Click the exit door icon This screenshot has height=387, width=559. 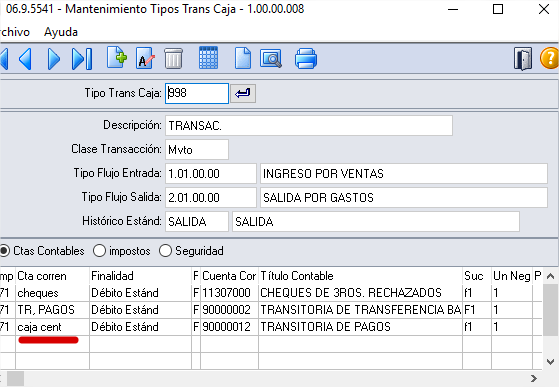523,59
